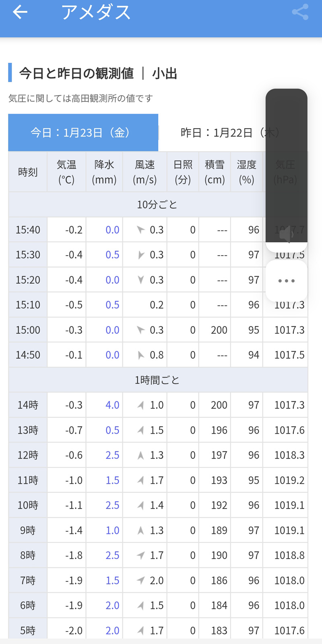Click the 気温 (℃) column header
Image resolution: width=322 pixels, height=644 pixels.
(66, 172)
